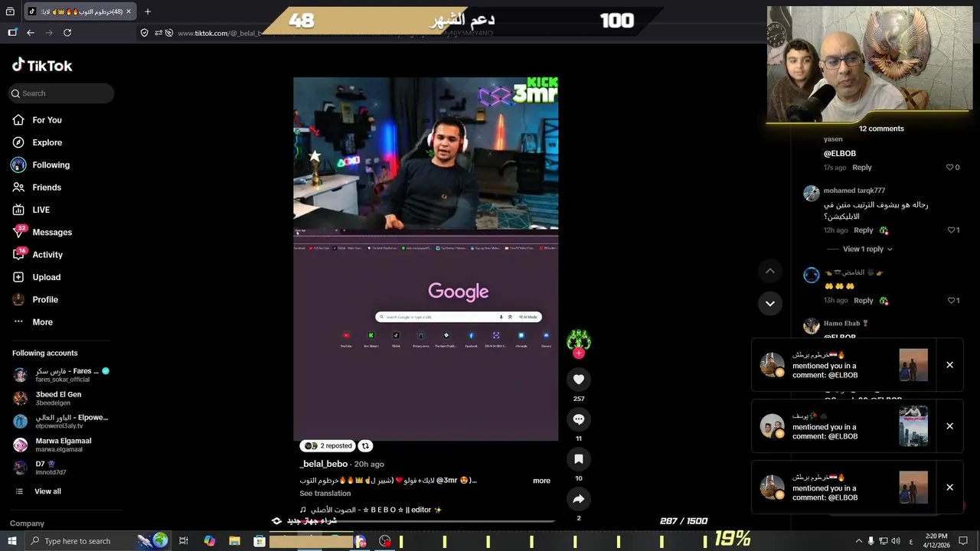Screen dimensions: 980x551
Task: Reply to mohamed tarqk777's comment
Action: 863,230
